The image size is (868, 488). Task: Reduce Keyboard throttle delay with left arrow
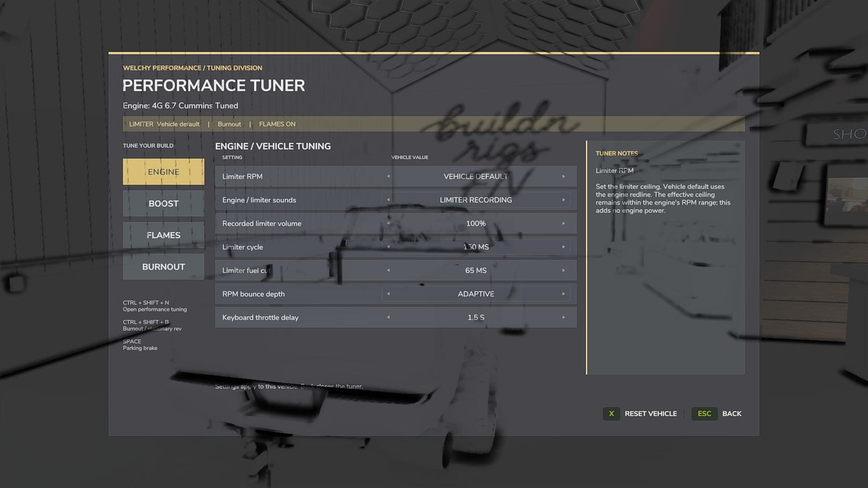click(x=388, y=317)
